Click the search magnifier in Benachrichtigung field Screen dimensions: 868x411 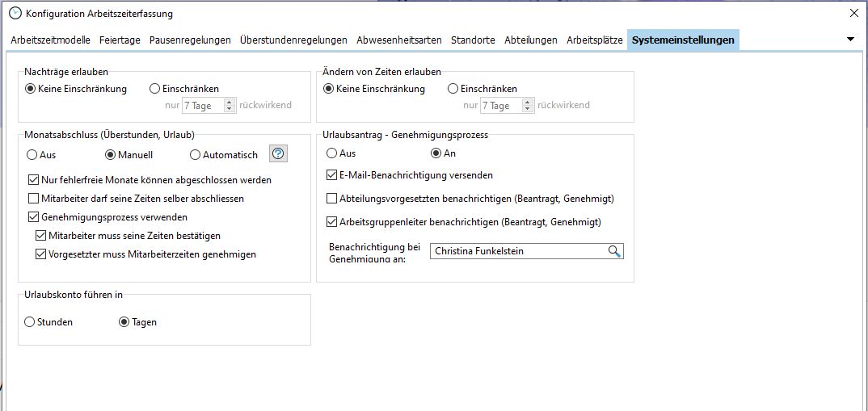click(614, 251)
